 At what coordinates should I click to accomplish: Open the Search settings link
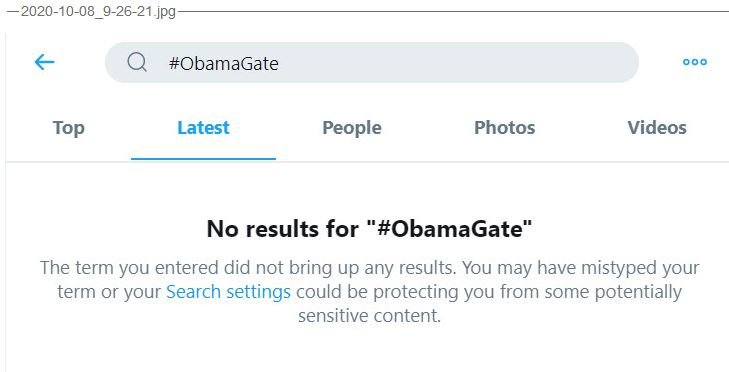pos(228,292)
